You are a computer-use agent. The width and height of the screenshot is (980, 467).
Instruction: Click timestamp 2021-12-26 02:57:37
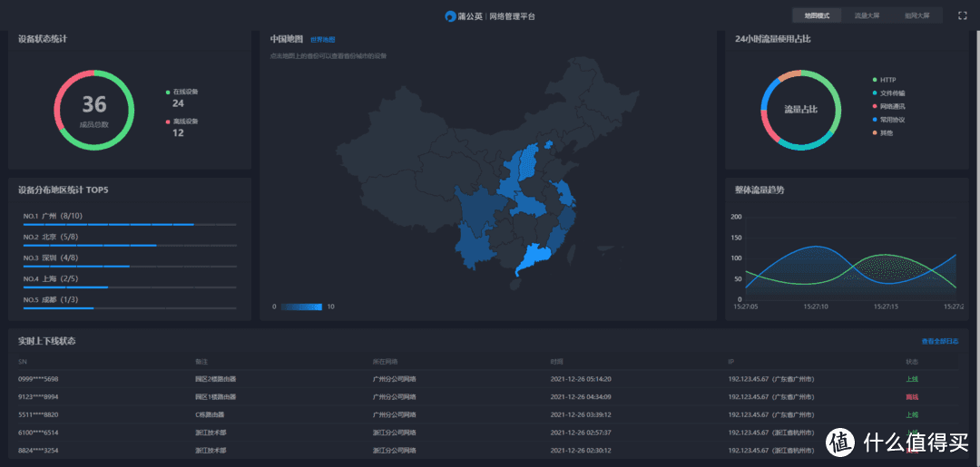(x=581, y=432)
